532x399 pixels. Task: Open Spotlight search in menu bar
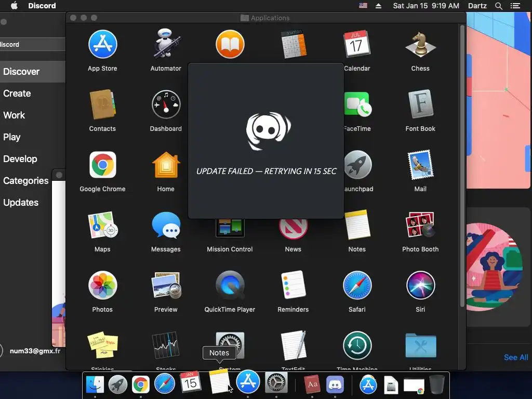click(498, 6)
